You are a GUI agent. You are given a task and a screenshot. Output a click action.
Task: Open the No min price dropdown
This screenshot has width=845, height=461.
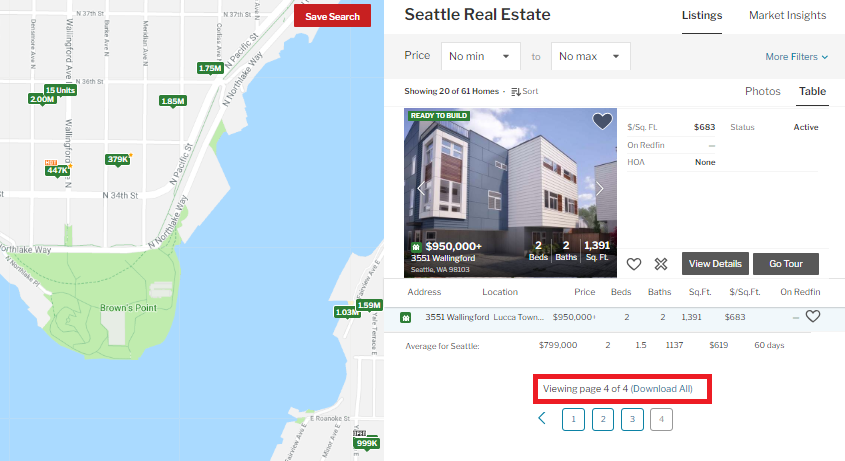(x=481, y=56)
